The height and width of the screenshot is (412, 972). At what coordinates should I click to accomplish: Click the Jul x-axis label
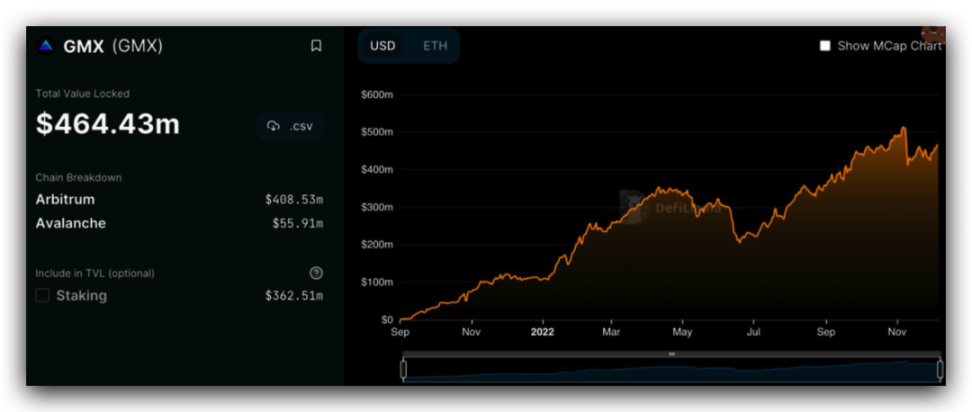pyautogui.click(x=753, y=332)
